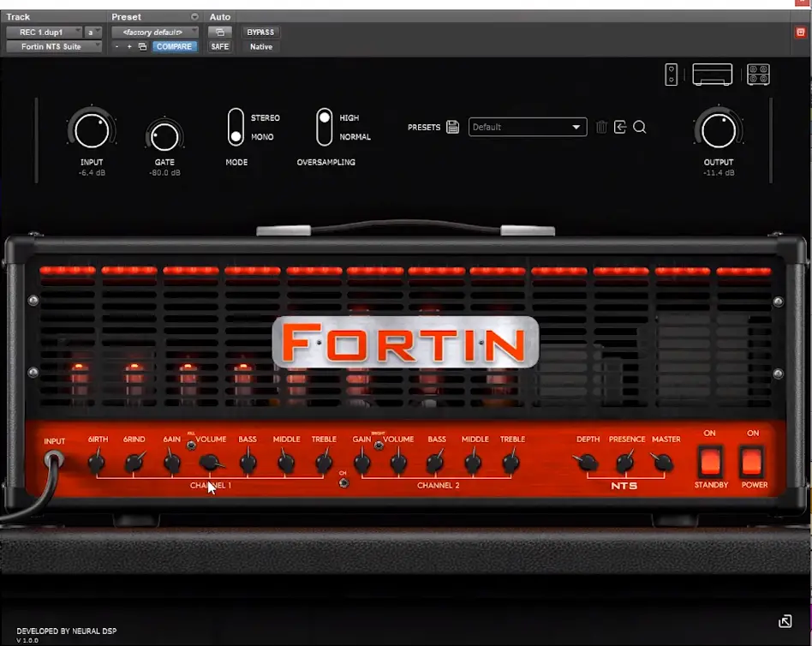Viewport: 812px width, 646px height.
Task: Toggle the automation SAFE button
Action: click(220, 46)
